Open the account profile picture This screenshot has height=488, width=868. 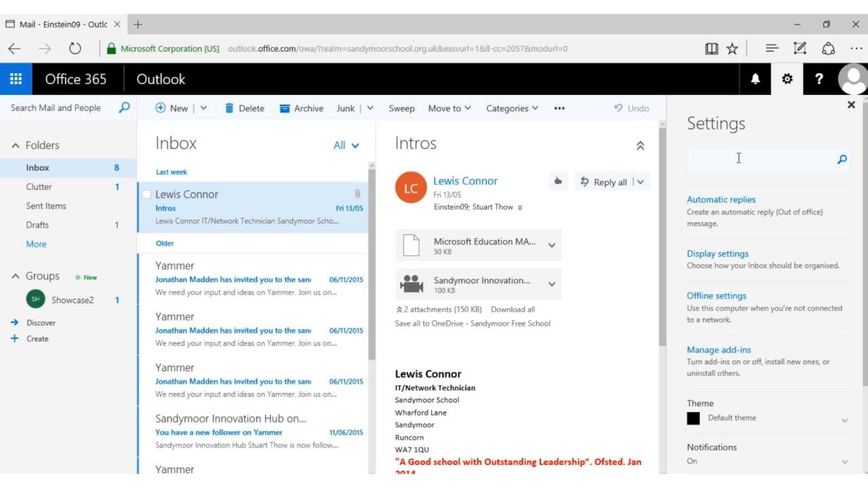(x=852, y=79)
